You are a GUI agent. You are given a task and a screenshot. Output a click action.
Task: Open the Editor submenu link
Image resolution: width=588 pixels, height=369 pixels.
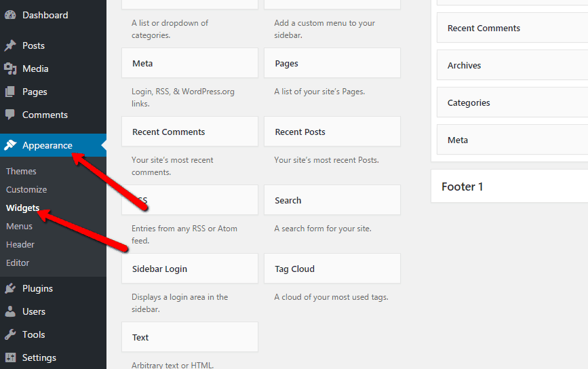18,263
